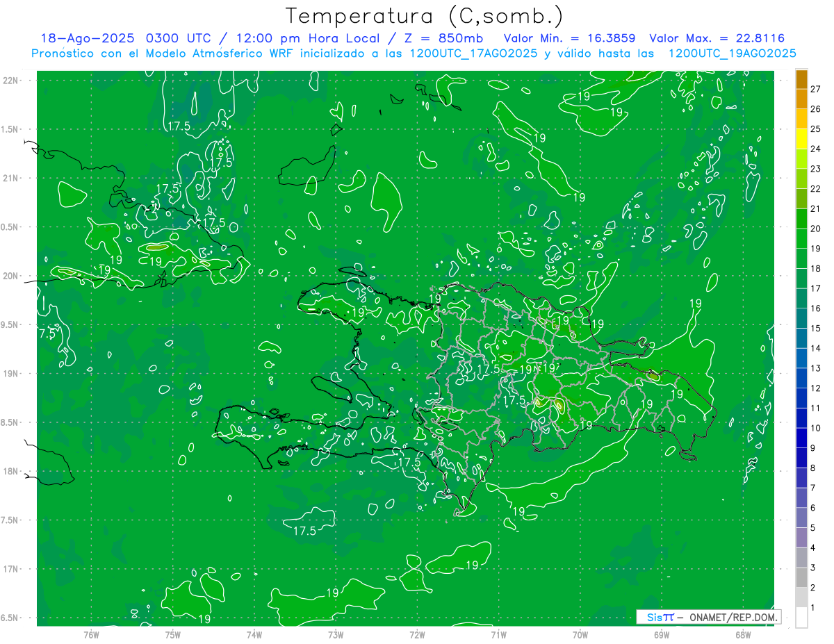Select the date '18-Ago-2025' in the header

pyautogui.click(x=87, y=38)
